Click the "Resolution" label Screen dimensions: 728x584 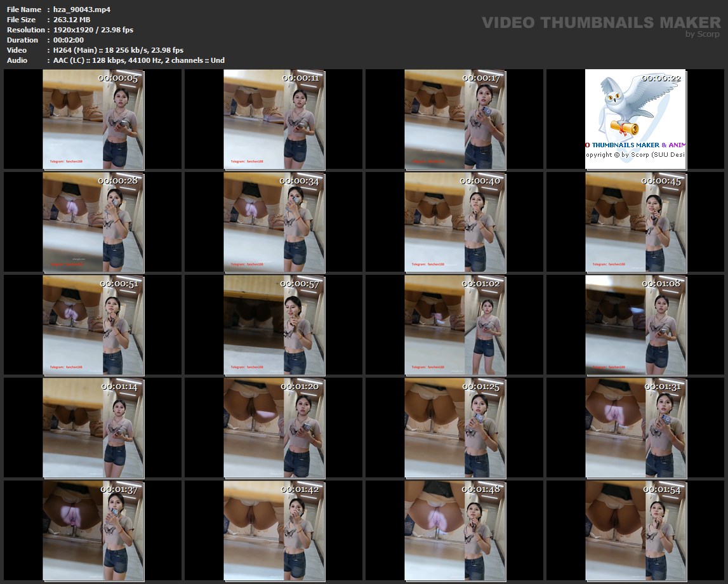[x=25, y=30]
